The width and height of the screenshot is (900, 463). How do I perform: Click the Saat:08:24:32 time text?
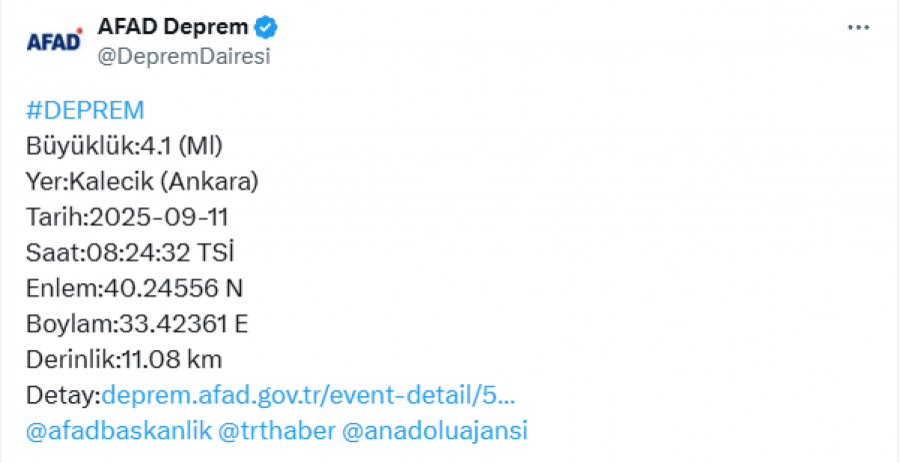click(108, 253)
